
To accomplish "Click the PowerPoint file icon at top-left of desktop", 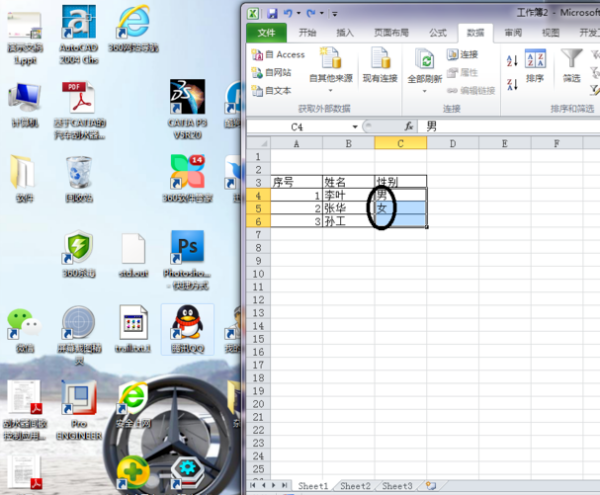I will [25, 37].
